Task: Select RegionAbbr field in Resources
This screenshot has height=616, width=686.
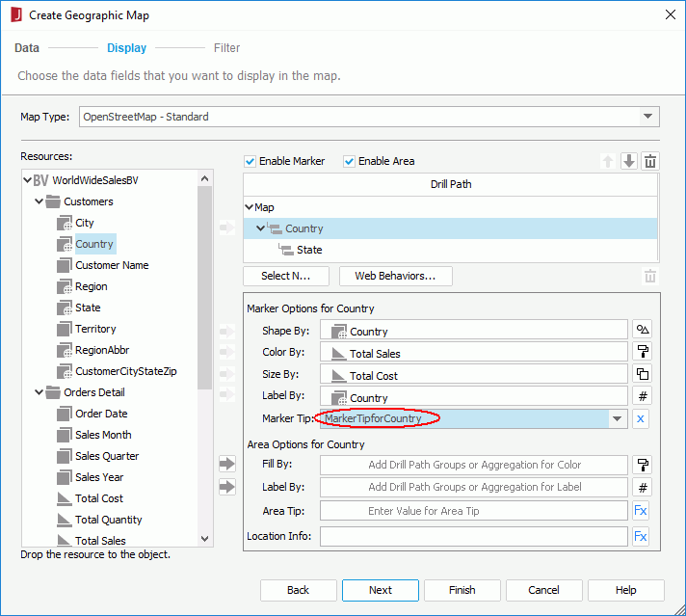Action: [x=102, y=350]
